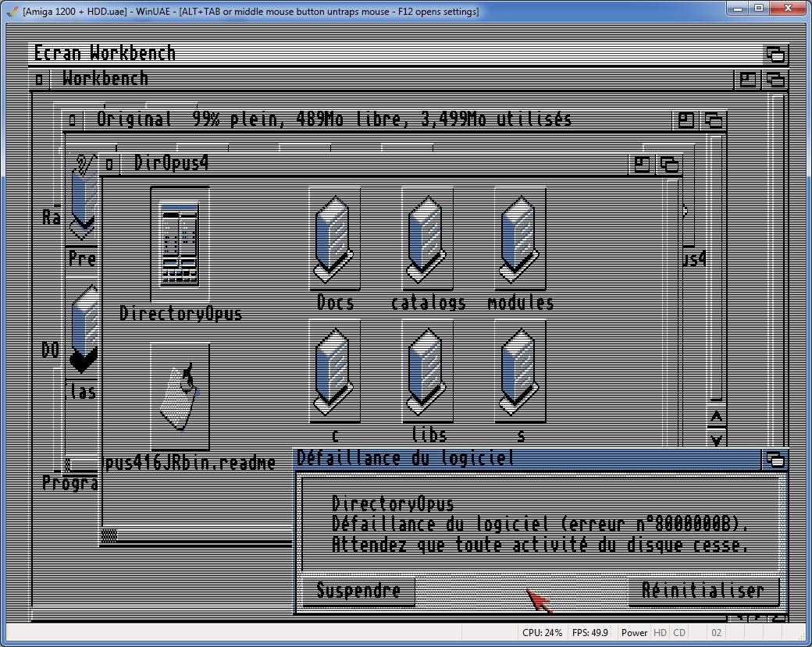Viewport: 812px width, 647px height.
Task: Open the libs drawer icon
Action: click(427, 371)
